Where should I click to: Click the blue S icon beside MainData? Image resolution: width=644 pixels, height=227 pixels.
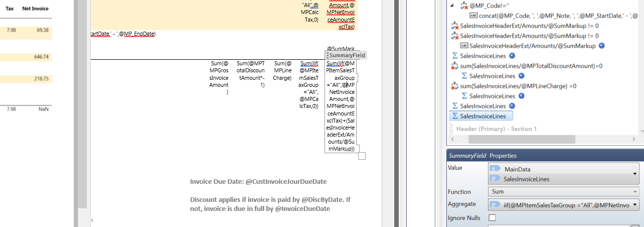click(x=495, y=170)
